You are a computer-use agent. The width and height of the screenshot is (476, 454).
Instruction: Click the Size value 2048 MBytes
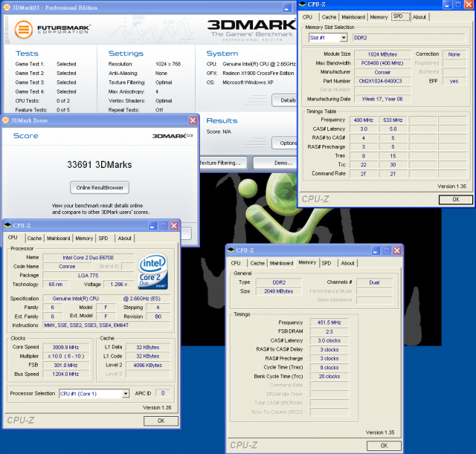coord(279,291)
